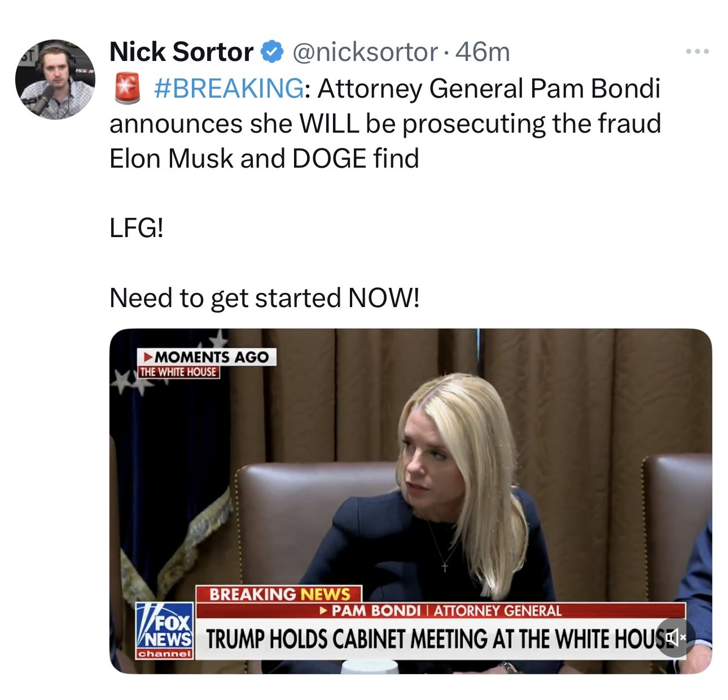
Task: Click the 'Need to get started NOW!' text
Action: 264,297
